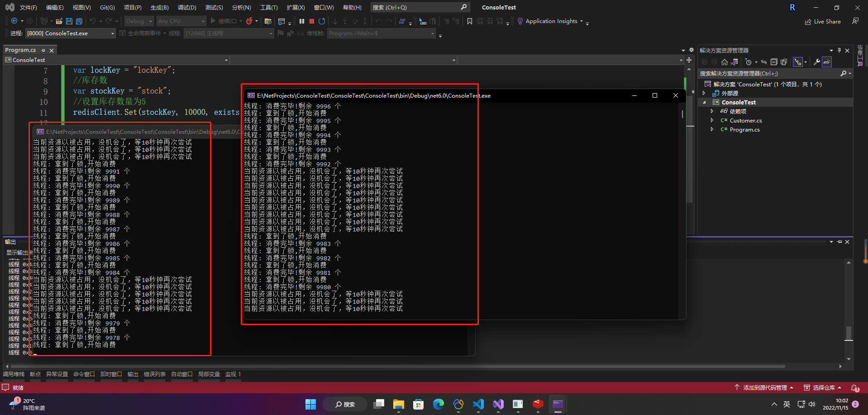Click the Properties wrench icon

pyautogui.click(x=817, y=62)
